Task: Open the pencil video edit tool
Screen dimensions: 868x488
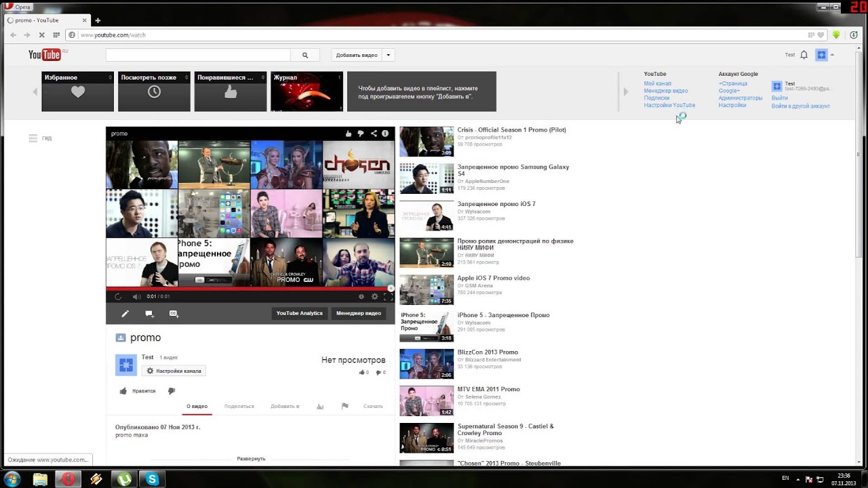Action: (125, 314)
